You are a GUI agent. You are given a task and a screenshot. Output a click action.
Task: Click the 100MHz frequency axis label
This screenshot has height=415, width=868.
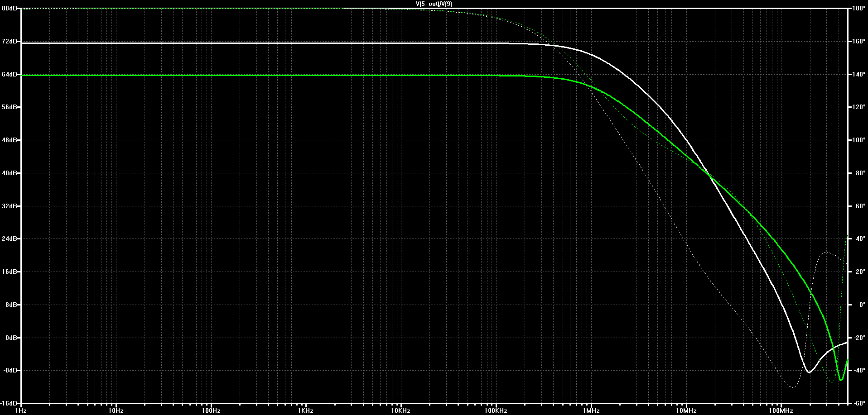pyautogui.click(x=781, y=410)
